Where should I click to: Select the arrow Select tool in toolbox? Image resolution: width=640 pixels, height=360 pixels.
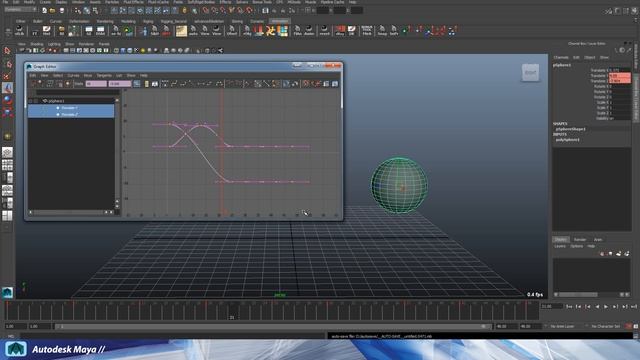tap(7, 51)
